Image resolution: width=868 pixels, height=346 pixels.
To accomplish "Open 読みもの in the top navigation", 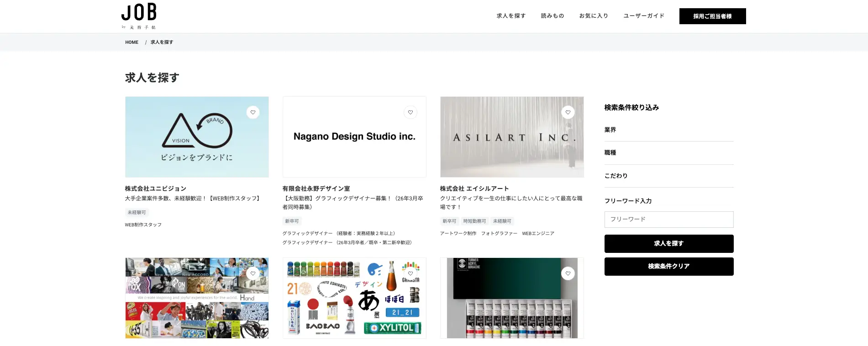I will pos(552,16).
